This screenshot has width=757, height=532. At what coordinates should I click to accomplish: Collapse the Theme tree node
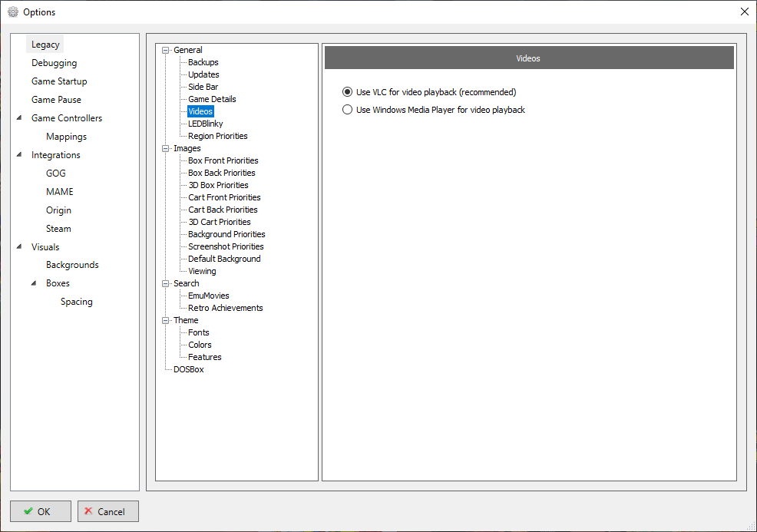tap(166, 320)
